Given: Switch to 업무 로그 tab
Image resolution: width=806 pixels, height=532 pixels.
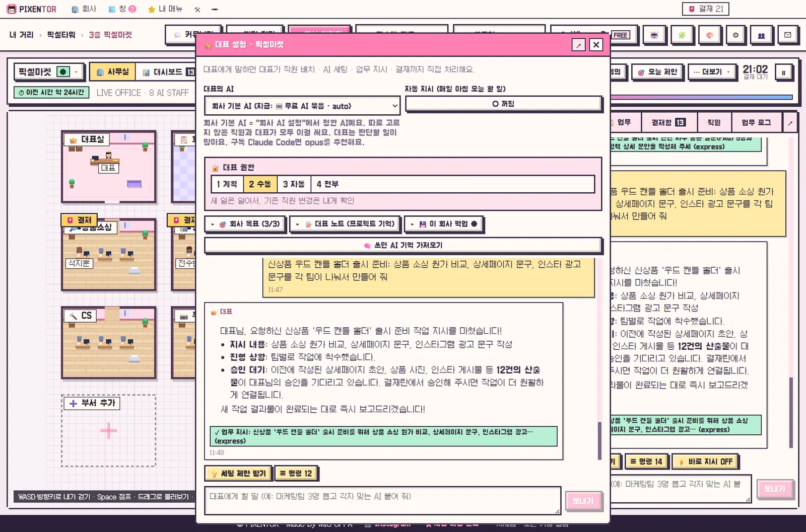Looking at the screenshot, I should (x=757, y=122).
